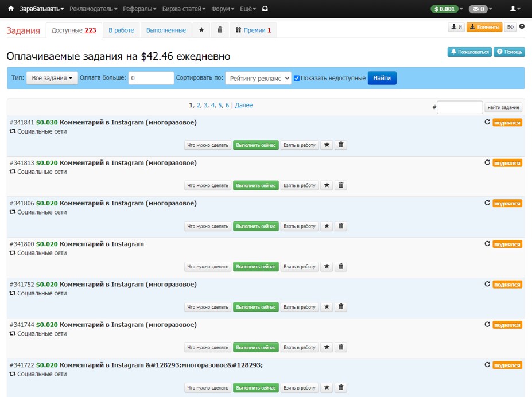532x397 pixels.
Task: Hide task #341800 via trash icon
Action: tap(341, 266)
